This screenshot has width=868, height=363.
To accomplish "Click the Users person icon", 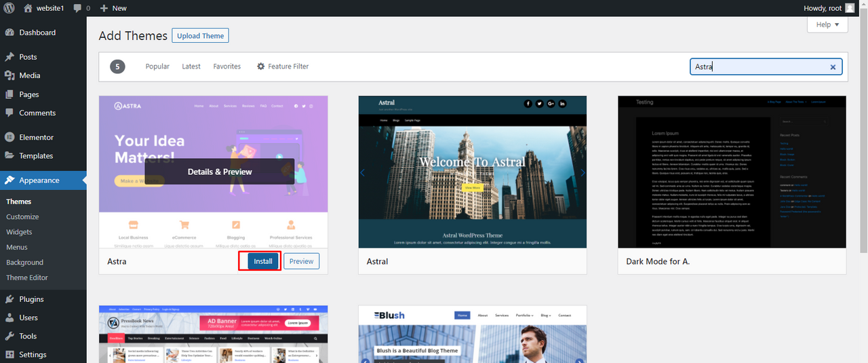I will click(x=9, y=318).
